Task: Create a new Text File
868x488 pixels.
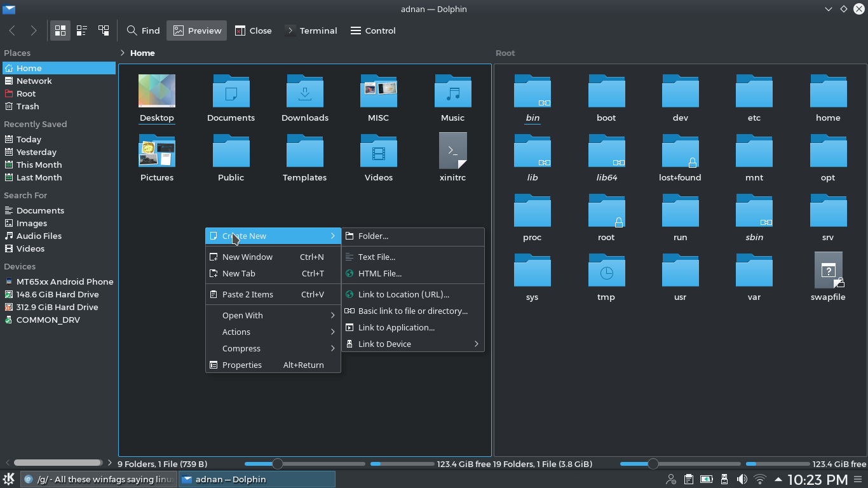Action: [x=413, y=257]
